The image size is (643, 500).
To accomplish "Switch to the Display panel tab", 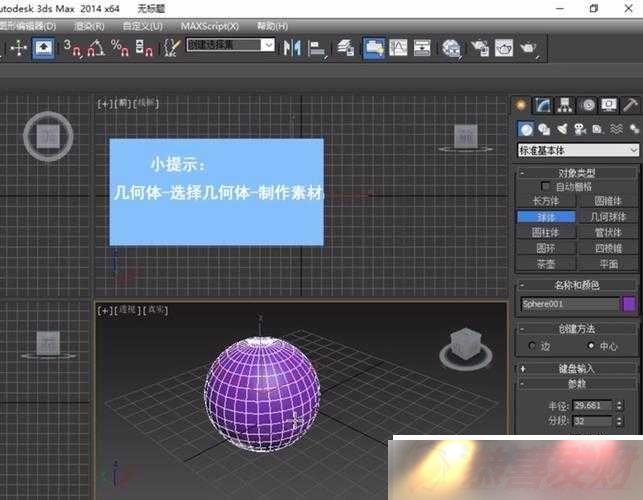I will [609, 105].
